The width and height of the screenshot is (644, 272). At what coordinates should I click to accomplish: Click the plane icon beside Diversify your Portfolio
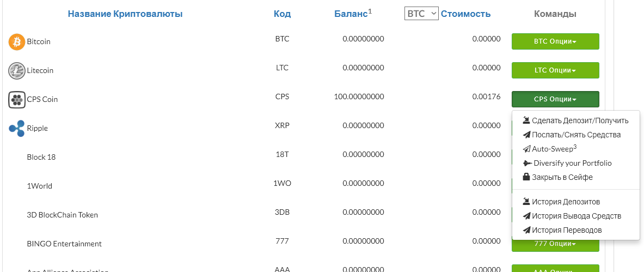(x=526, y=163)
